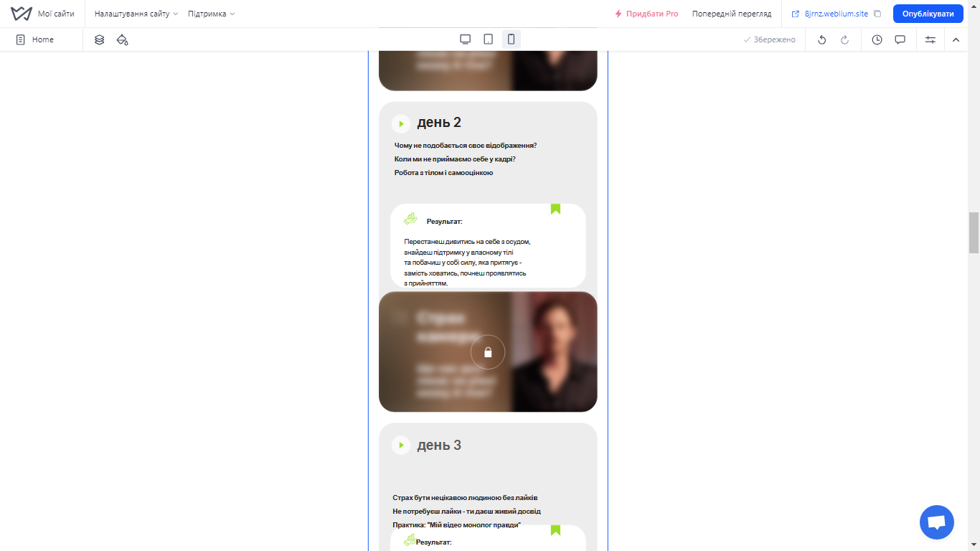Click play icon beside день 3

(401, 445)
